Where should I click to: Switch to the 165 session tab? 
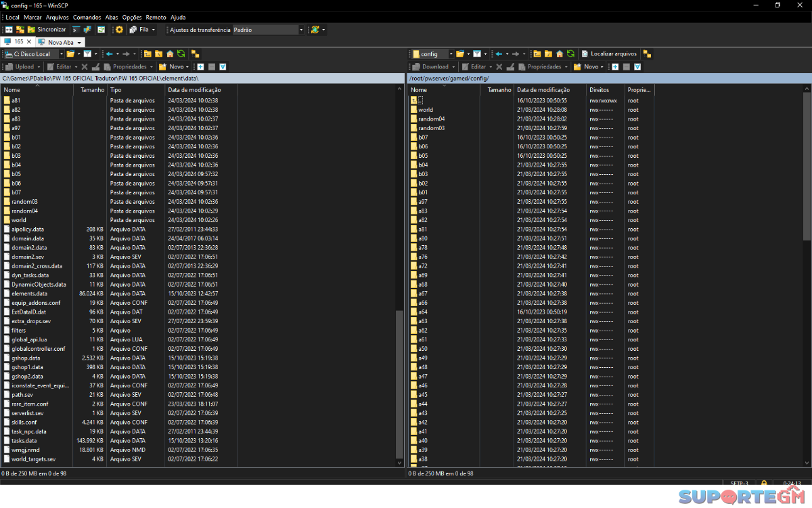tap(19, 41)
